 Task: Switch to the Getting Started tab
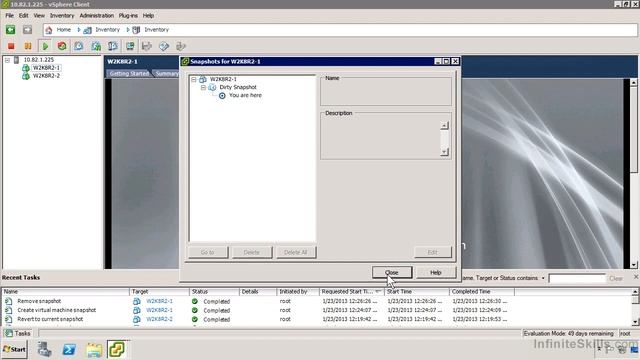129,73
